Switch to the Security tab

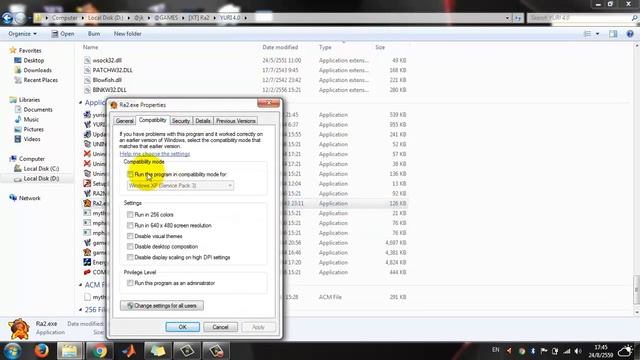click(181, 121)
